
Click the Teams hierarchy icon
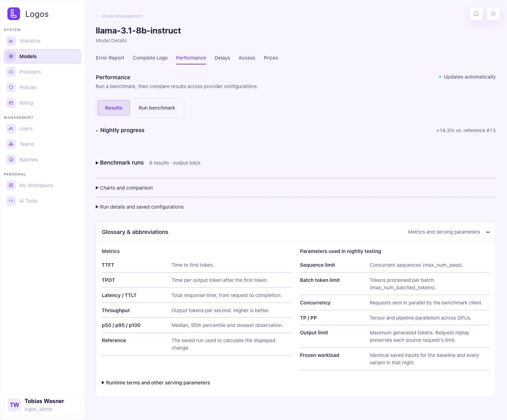pyautogui.click(x=11, y=144)
